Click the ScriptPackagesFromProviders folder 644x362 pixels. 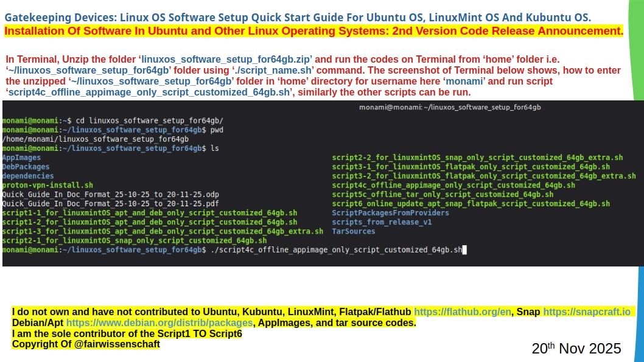click(x=390, y=213)
